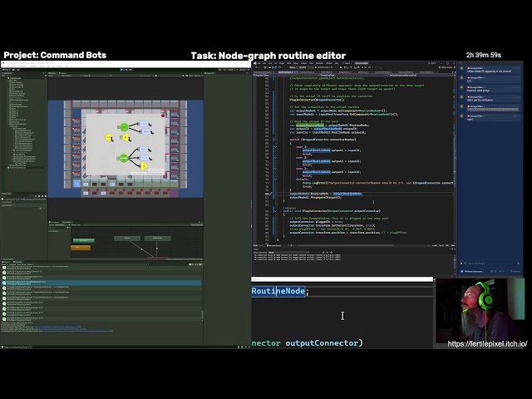532x399 pixels.
Task: Click the Unity Play button
Action: click(121, 70)
